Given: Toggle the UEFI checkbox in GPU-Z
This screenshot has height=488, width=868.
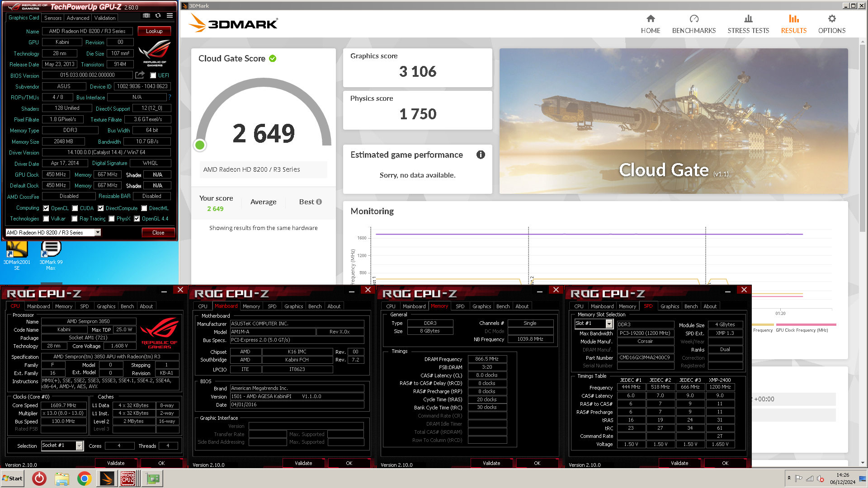Looking at the screenshot, I should click(153, 75).
